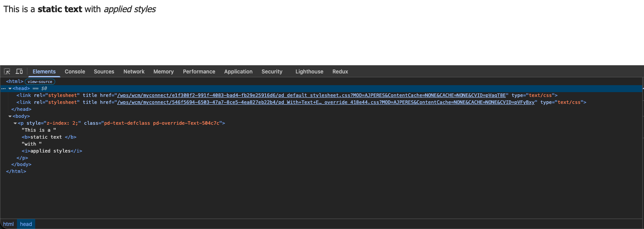The width and height of the screenshot is (644, 229).
Task: Select the closing p tag row
Action: click(x=22, y=158)
